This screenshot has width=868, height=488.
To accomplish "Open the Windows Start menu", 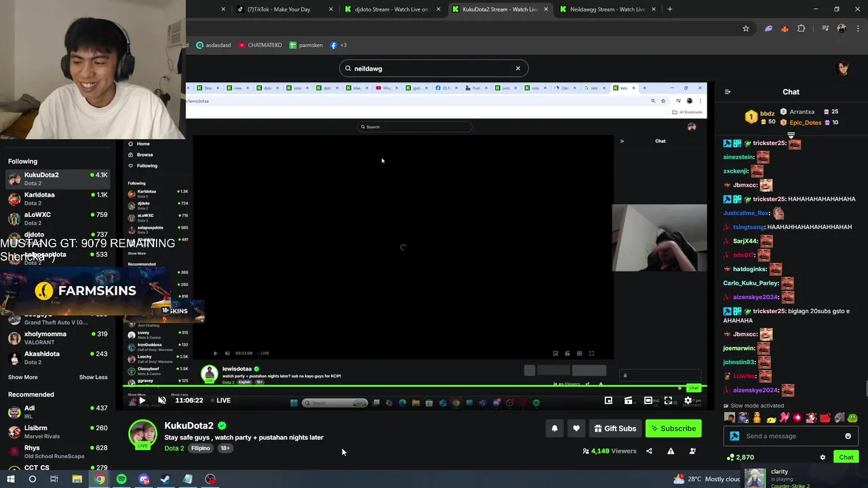I will pyautogui.click(x=10, y=479).
